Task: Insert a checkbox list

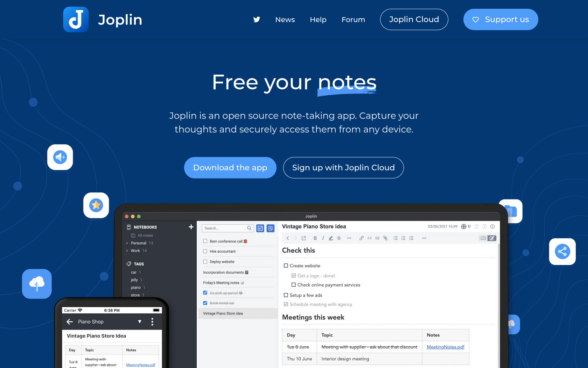Action: click(411, 238)
